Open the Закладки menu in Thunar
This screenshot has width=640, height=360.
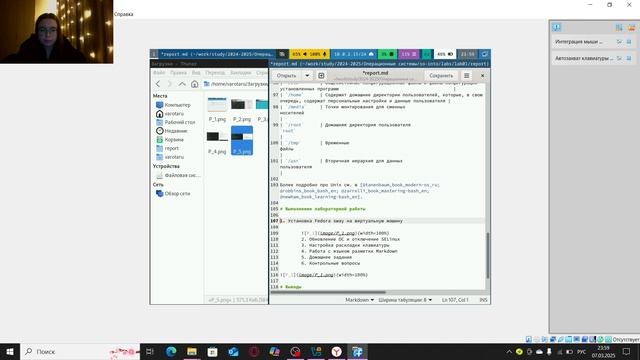240,73
